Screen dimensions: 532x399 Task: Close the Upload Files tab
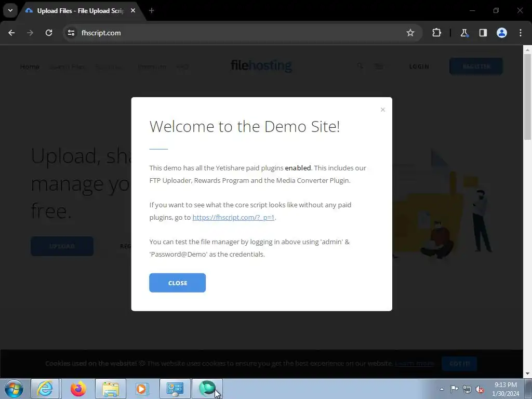click(x=133, y=10)
